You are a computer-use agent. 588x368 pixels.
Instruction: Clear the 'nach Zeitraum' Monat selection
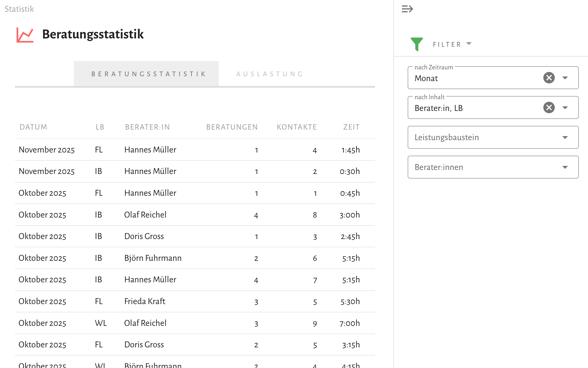point(549,78)
